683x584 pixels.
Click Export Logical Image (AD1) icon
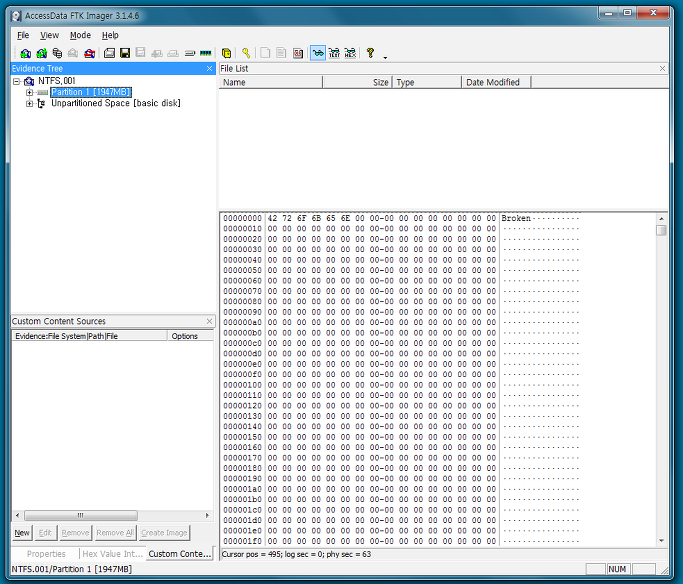[140, 53]
